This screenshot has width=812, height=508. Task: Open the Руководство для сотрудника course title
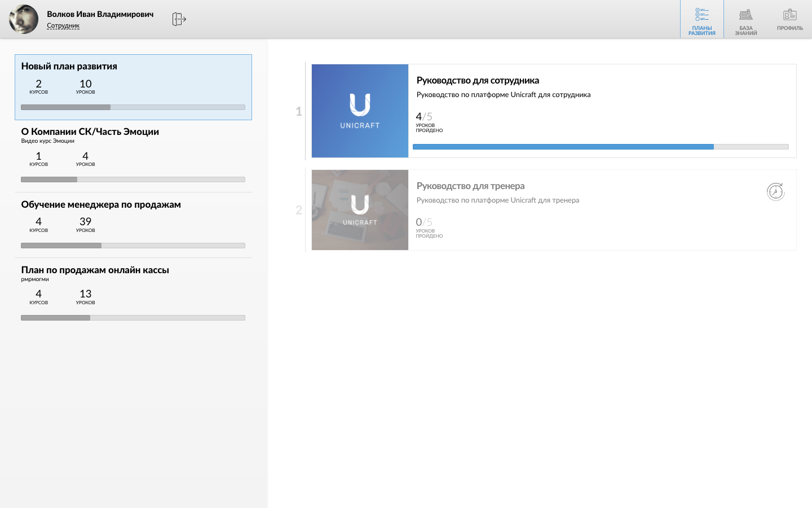coord(478,81)
